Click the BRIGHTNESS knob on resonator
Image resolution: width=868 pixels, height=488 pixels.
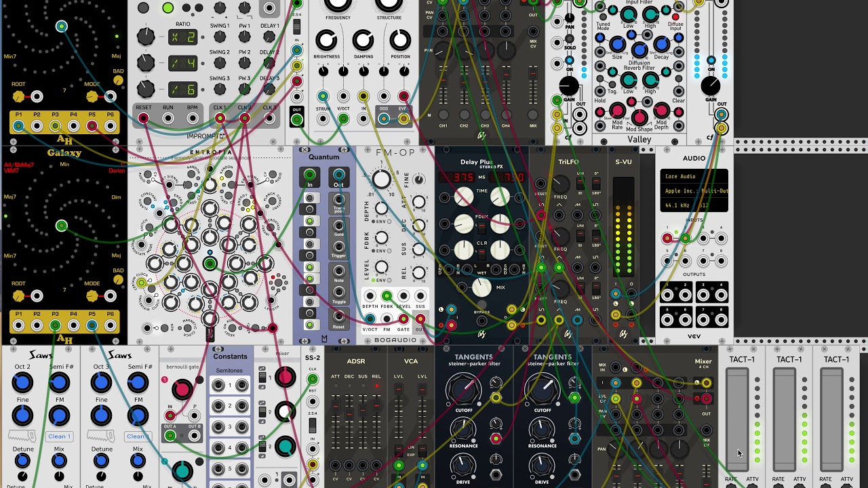coord(327,40)
